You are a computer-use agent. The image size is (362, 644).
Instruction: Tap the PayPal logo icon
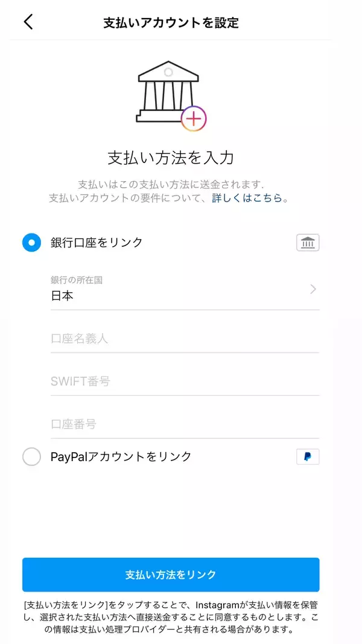pos(308,457)
